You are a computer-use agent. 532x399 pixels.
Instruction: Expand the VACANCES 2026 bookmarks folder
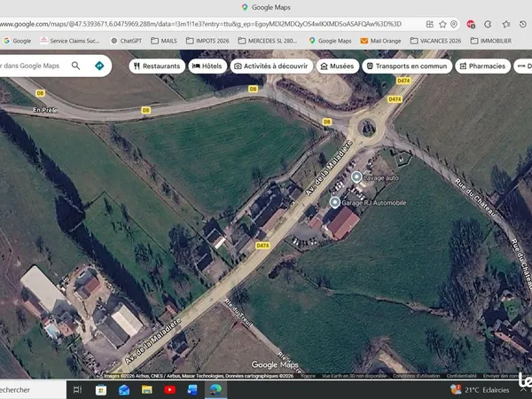tap(435, 41)
